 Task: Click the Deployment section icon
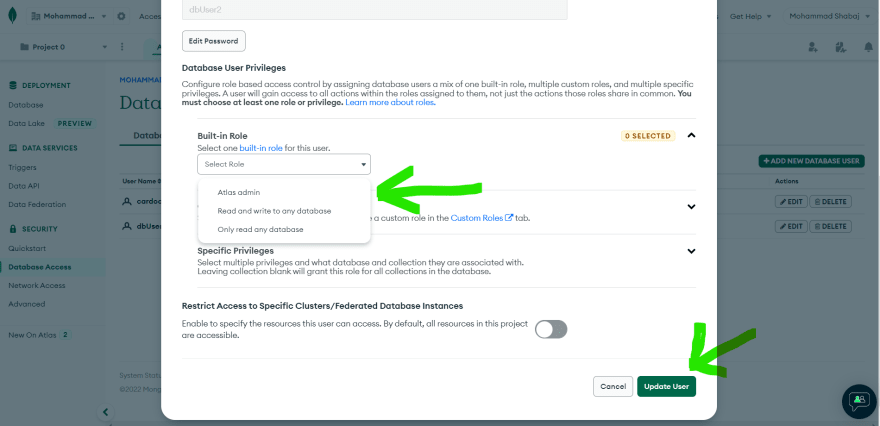13,85
